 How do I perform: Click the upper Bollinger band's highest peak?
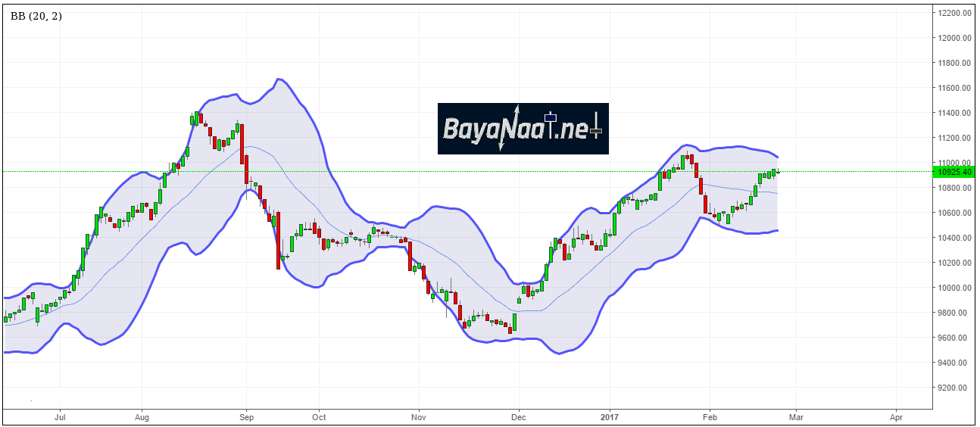click(x=279, y=79)
